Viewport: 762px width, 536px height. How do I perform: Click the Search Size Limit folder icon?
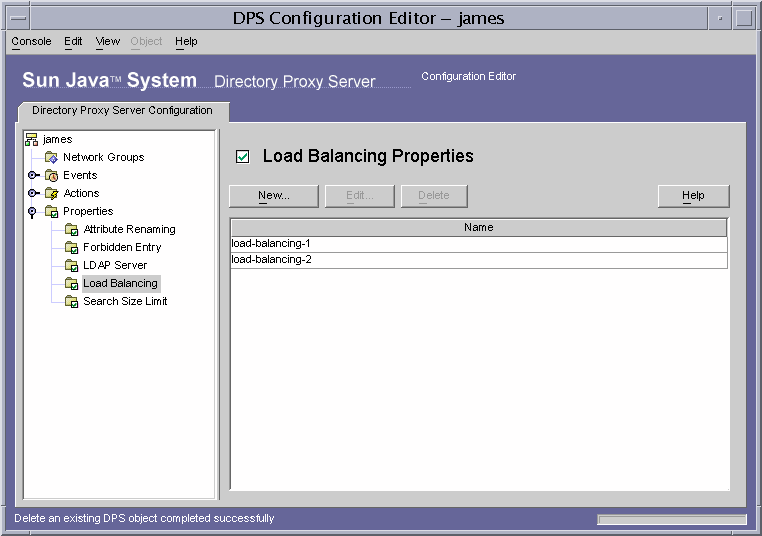click(x=71, y=301)
